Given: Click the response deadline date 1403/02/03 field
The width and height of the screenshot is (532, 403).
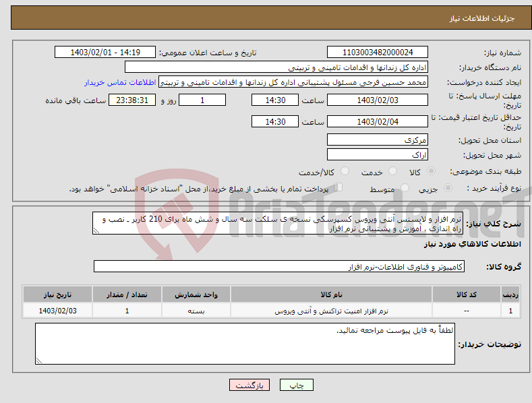Looking at the screenshot, I should (378, 100).
